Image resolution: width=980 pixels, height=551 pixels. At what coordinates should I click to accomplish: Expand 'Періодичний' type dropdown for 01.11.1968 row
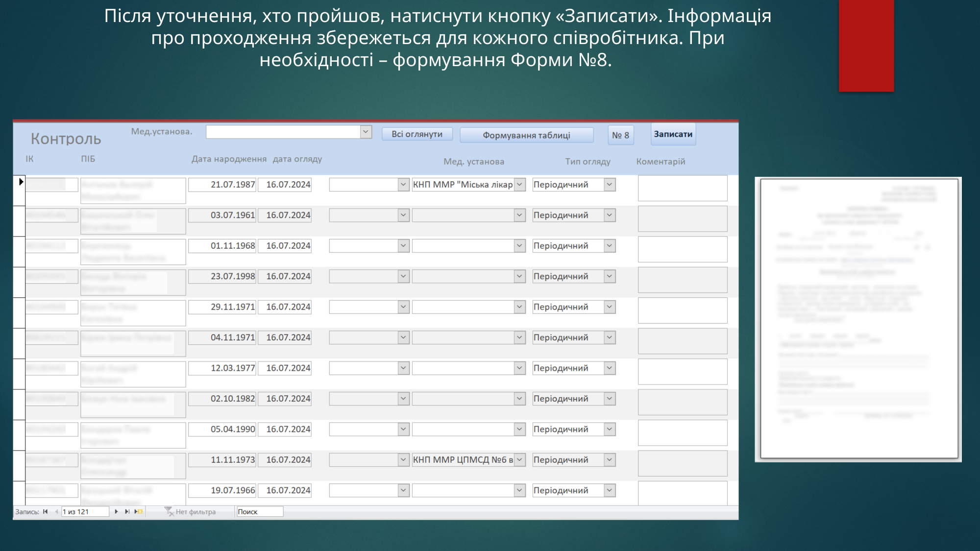click(x=610, y=246)
